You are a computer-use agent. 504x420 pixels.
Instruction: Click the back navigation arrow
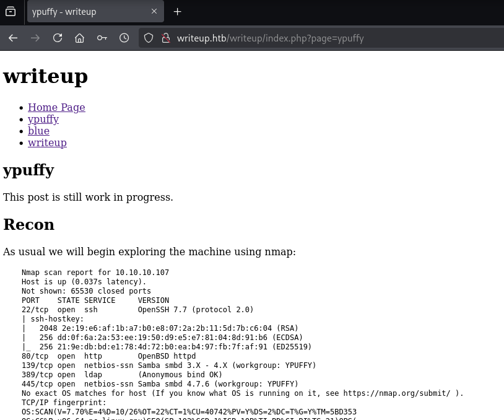click(x=12, y=38)
